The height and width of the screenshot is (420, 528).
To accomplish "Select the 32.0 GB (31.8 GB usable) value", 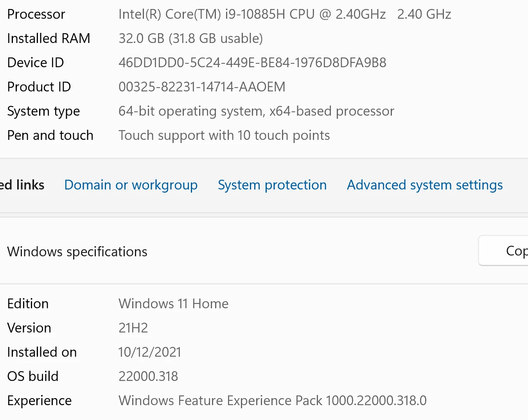I will click(190, 38).
